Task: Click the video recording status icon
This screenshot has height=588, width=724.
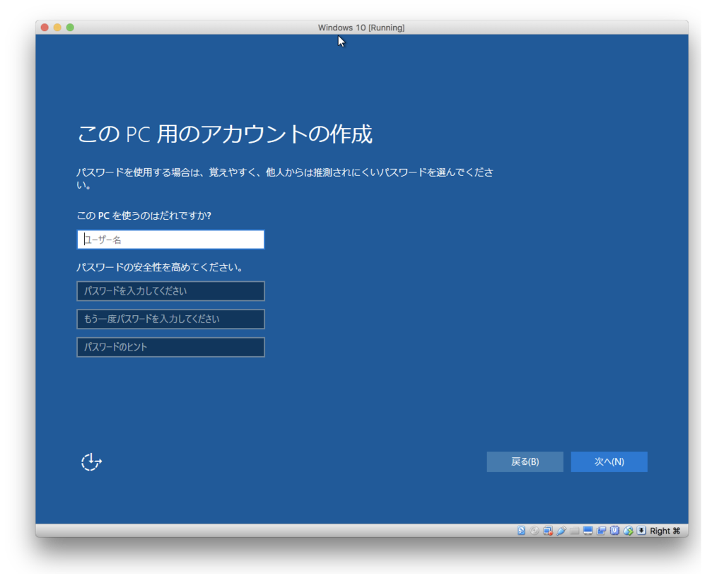Action: coord(601,530)
